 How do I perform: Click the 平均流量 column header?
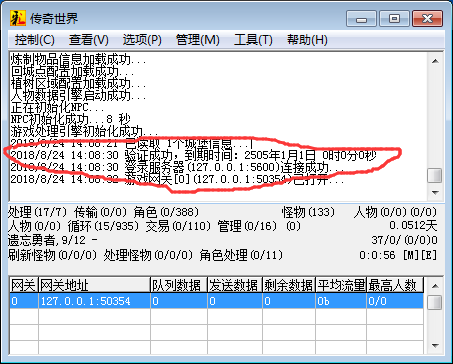click(341, 285)
